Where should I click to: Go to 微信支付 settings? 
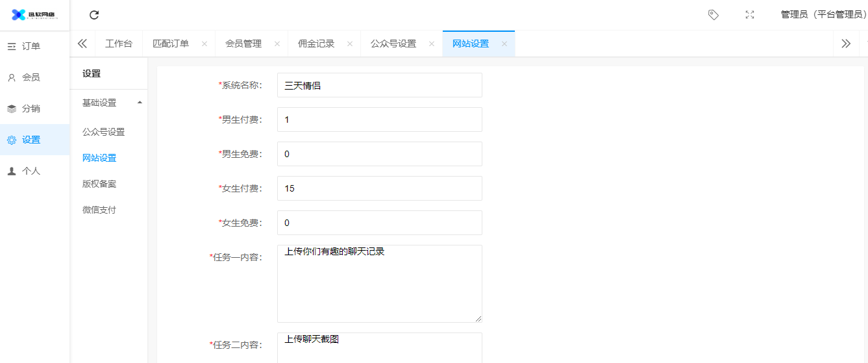99,210
